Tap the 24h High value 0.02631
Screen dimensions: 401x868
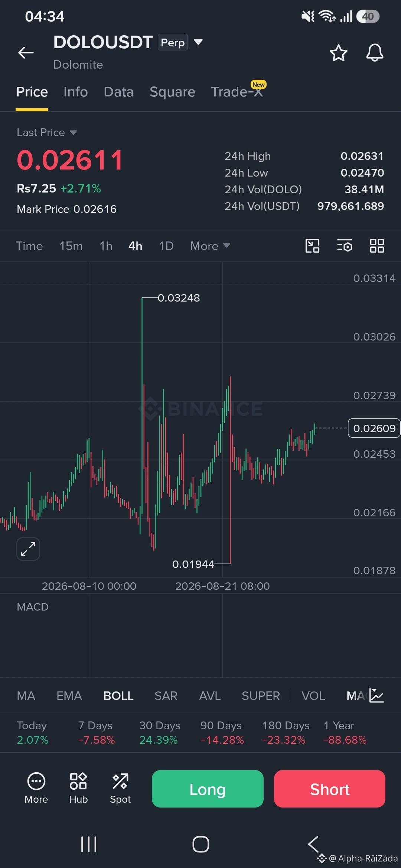pos(362,156)
